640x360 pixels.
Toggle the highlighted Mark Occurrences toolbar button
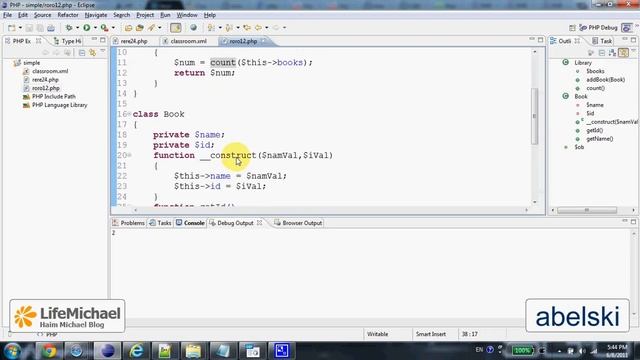point(176,28)
